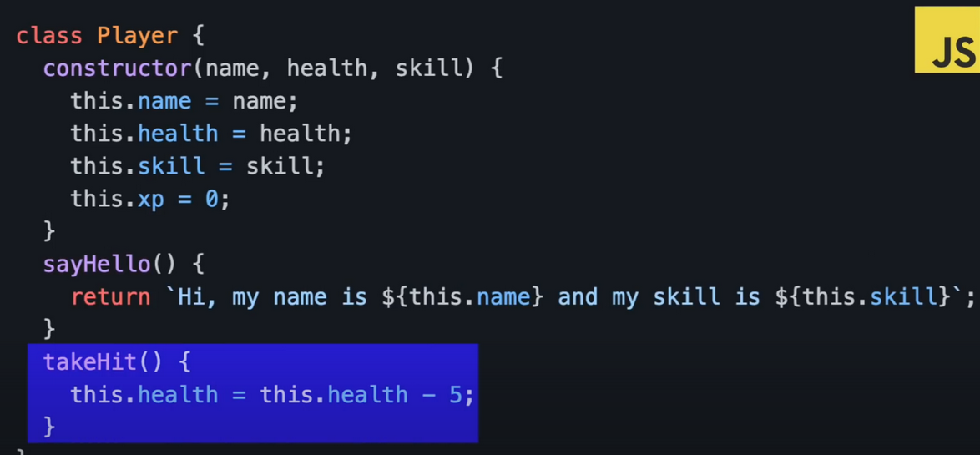Click the word Hi in the template string
980x455 pixels.
(x=192, y=297)
